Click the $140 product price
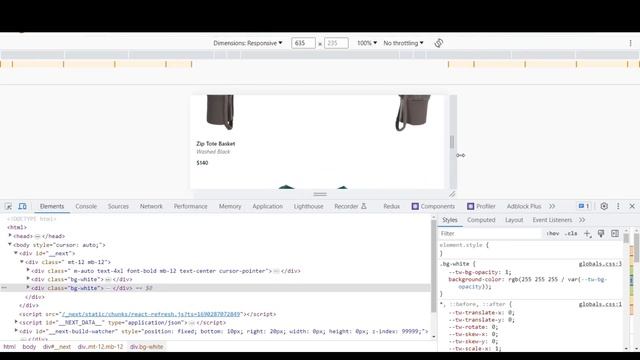The height and width of the screenshot is (360, 640). (202, 163)
